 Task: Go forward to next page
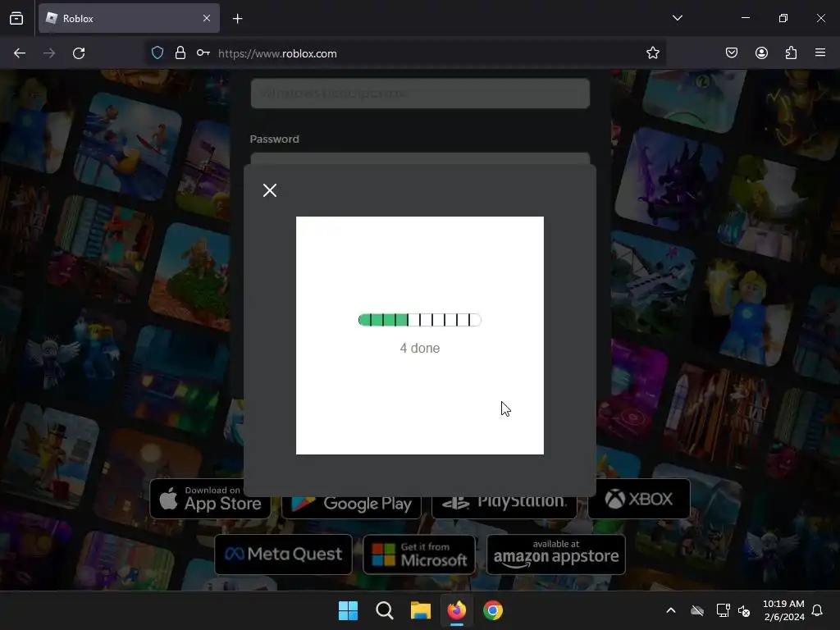[x=49, y=53]
